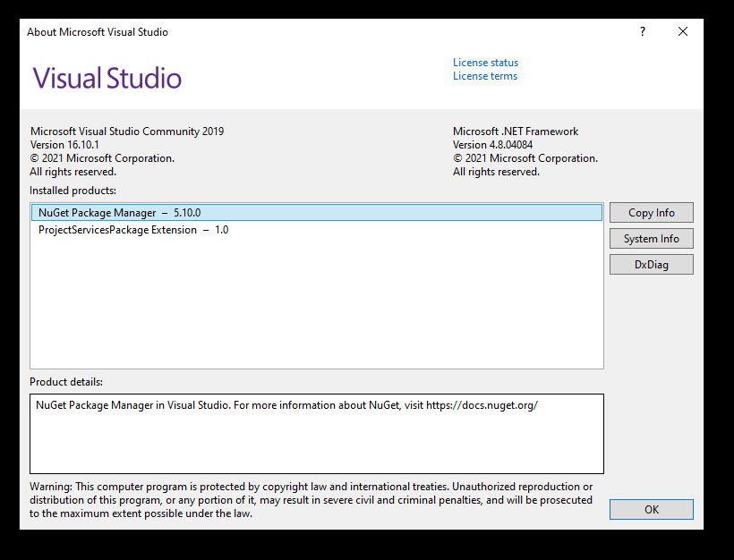Viewport: 734px width, 560px height.
Task: Click the Installed products label
Action: pyautogui.click(x=73, y=191)
